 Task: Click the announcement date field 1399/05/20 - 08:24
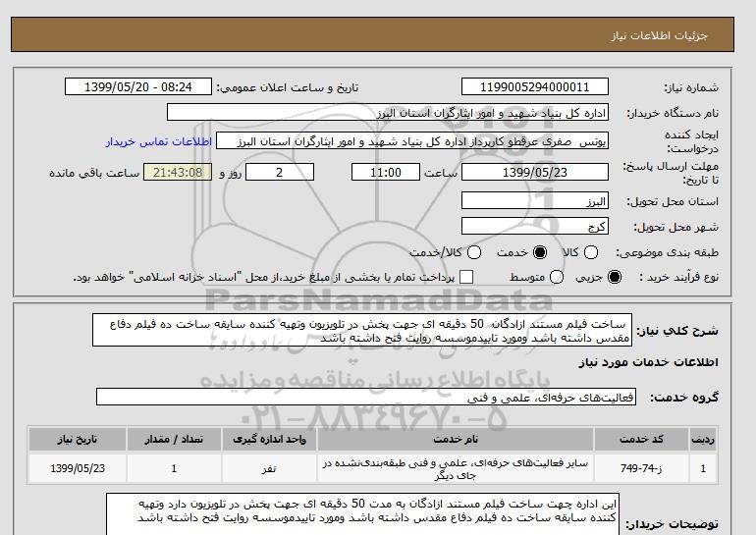pos(138,86)
